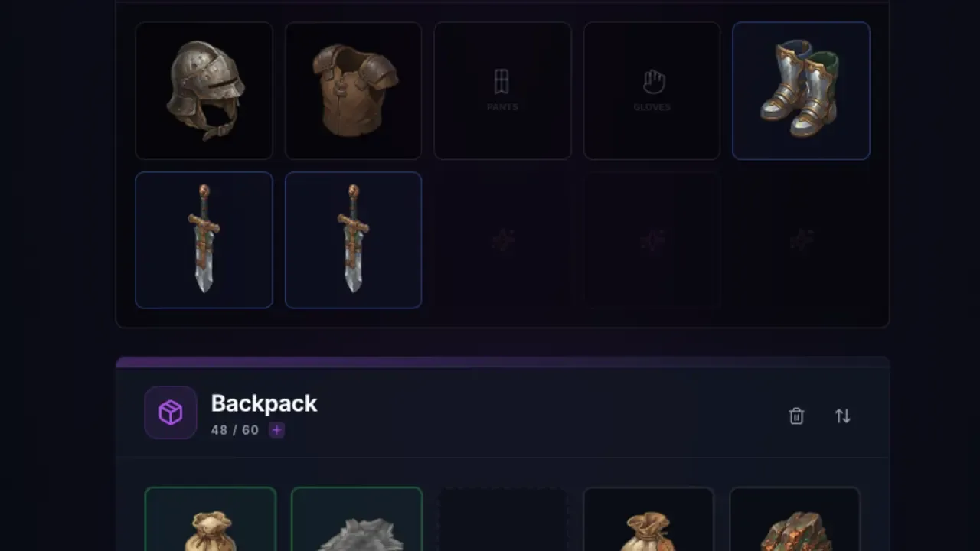
Task: Select the first green-bordered sack item
Action: pyautogui.click(x=211, y=519)
